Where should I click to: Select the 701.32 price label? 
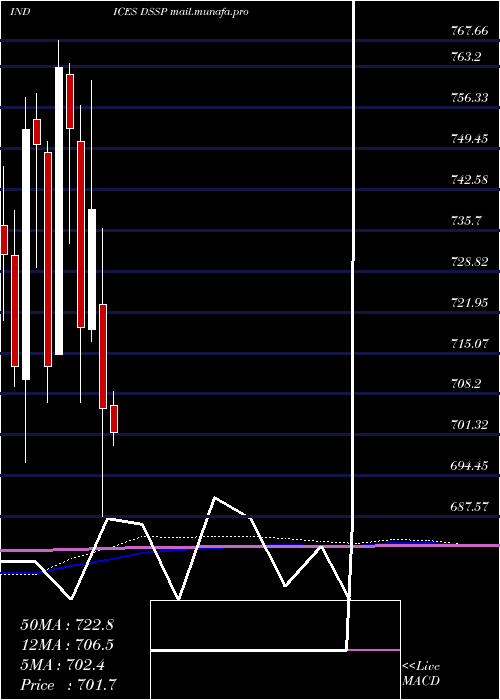pyautogui.click(x=468, y=425)
